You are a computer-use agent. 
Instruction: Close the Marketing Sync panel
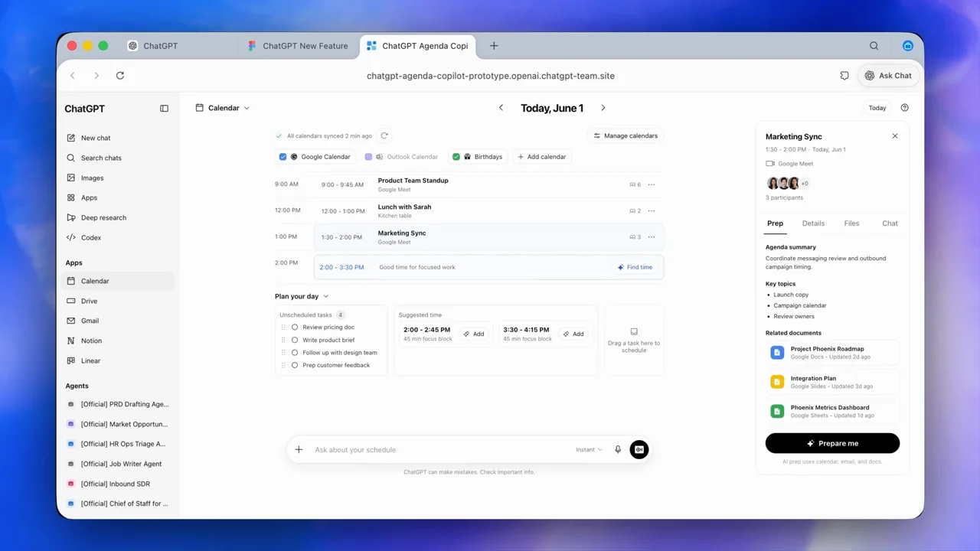pyautogui.click(x=895, y=136)
